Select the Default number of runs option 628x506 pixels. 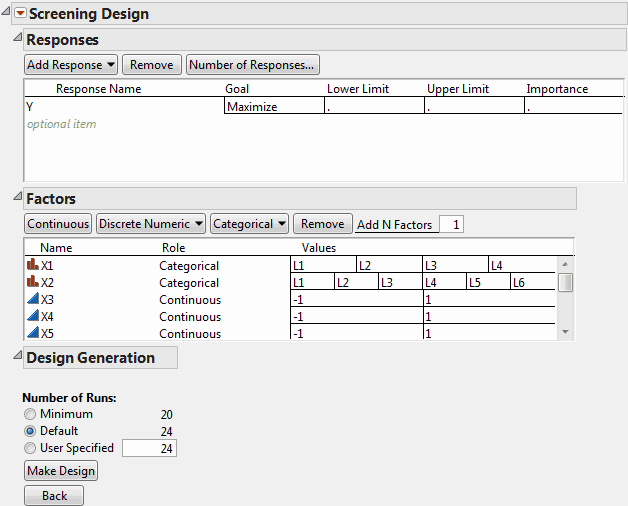point(31,431)
